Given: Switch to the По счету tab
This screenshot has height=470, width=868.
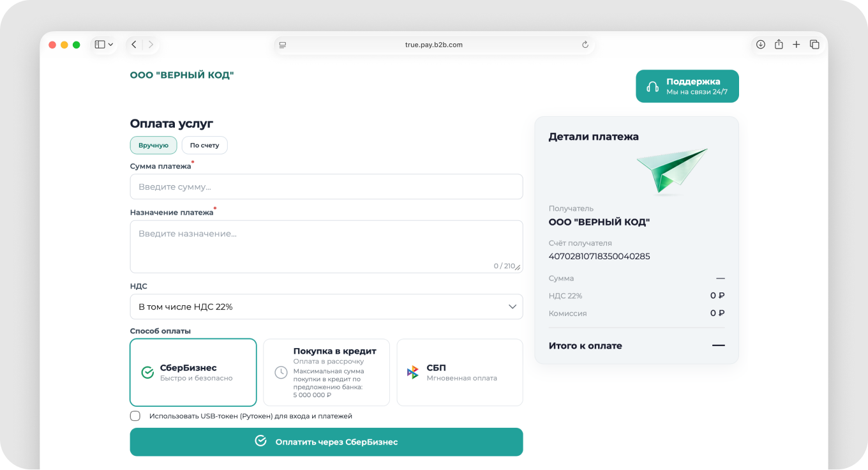Looking at the screenshot, I should click(x=205, y=146).
